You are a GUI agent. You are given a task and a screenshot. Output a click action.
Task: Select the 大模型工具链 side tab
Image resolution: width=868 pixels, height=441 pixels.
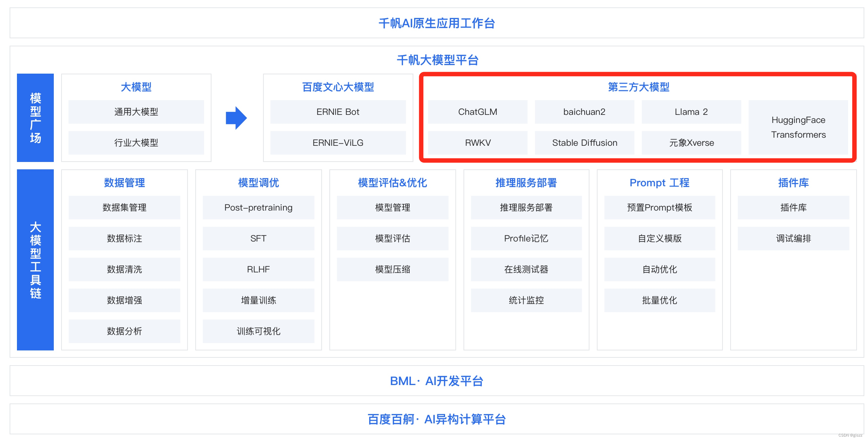tap(35, 260)
